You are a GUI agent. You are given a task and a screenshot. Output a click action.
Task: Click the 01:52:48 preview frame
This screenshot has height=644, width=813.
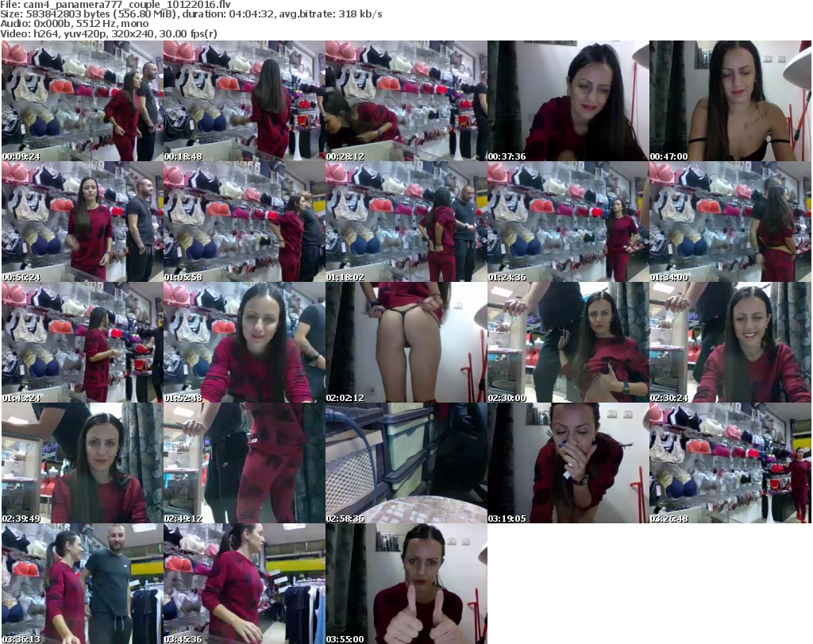tap(245, 342)
